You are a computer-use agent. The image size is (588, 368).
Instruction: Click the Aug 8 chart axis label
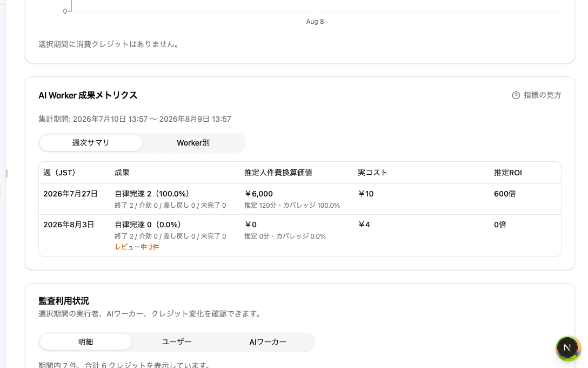[315, 22]
